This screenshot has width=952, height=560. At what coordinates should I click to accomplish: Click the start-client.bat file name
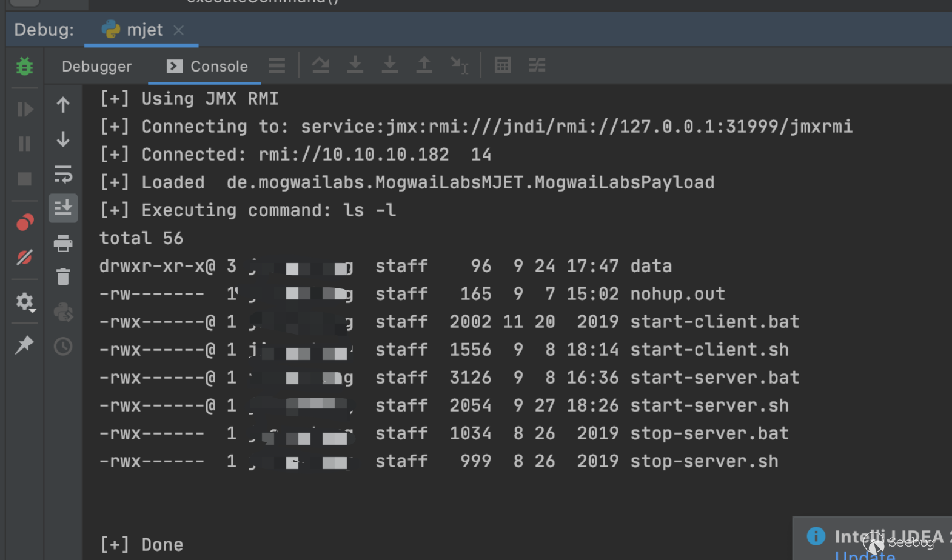(715, 322)
